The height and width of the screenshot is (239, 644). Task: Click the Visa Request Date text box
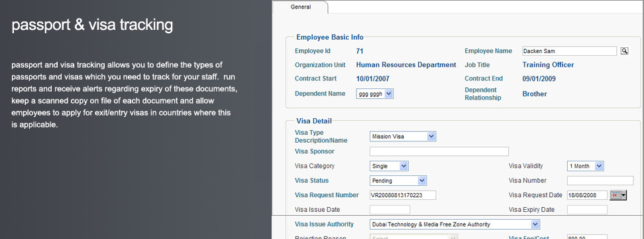(587, 195)
